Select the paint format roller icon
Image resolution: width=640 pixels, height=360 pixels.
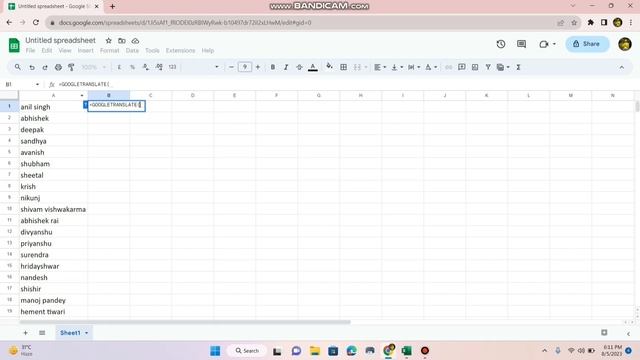(x=71, y=67)
